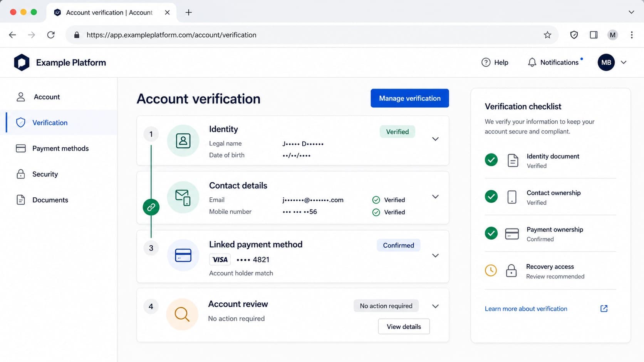
Task: Click the Account review magnifier icon
Action: pos(182,314)
